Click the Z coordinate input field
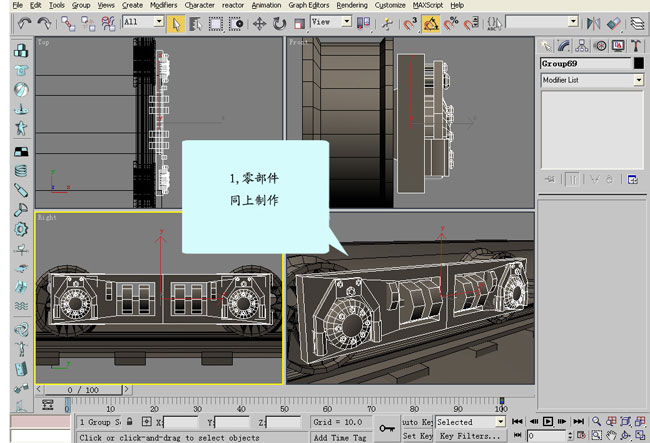The image size is (650, 443). [284, 422]
